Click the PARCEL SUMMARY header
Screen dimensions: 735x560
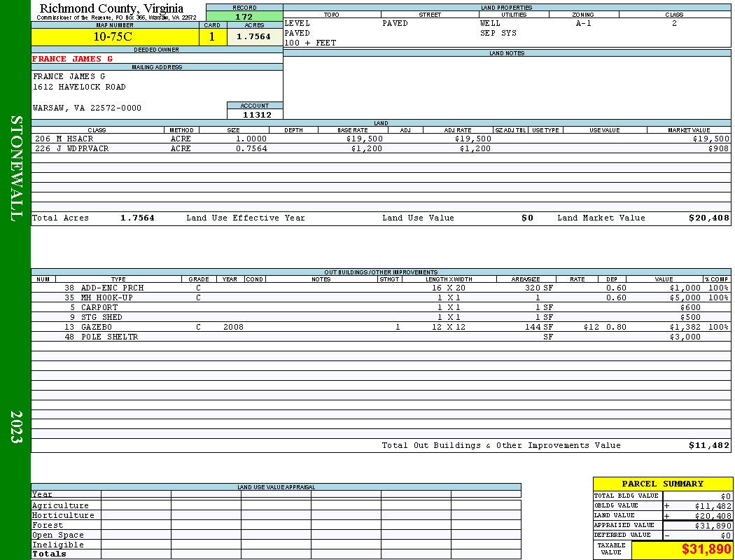pyautogui.click(x=662, y=484)
